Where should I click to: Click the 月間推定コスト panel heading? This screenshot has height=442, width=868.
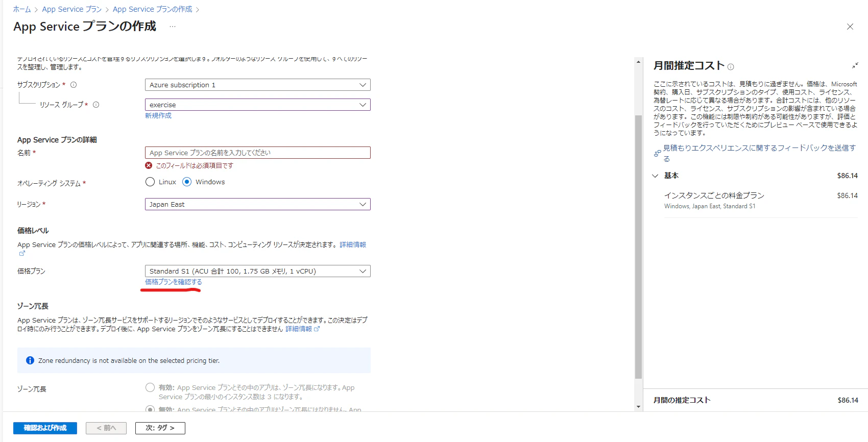(x=689, y=65)
